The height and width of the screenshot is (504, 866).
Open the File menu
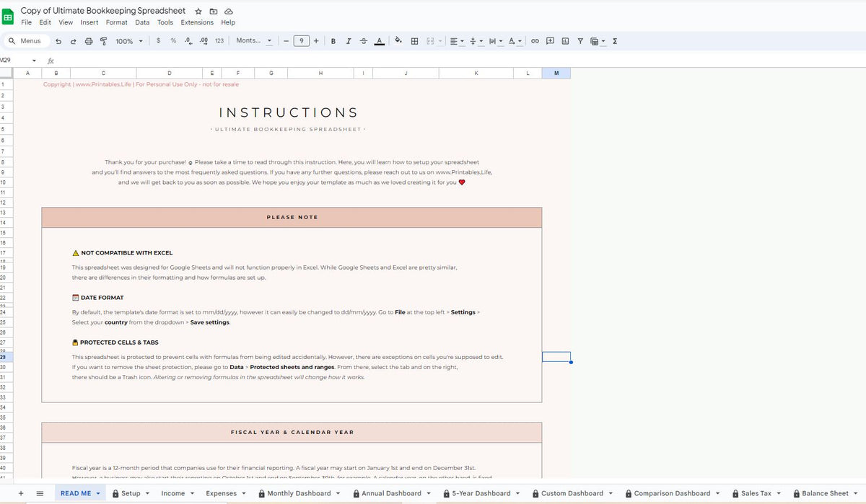pyautogui.click(x=26, y=22)
